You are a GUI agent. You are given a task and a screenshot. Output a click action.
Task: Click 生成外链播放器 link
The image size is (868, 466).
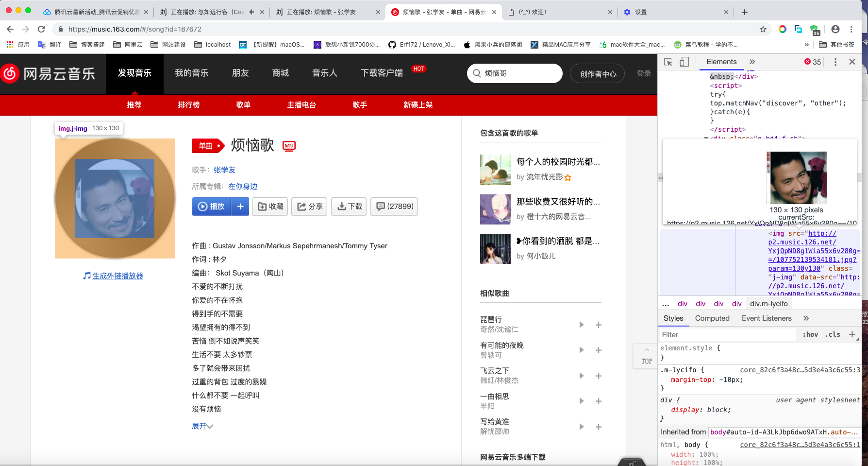pos(117,276)
